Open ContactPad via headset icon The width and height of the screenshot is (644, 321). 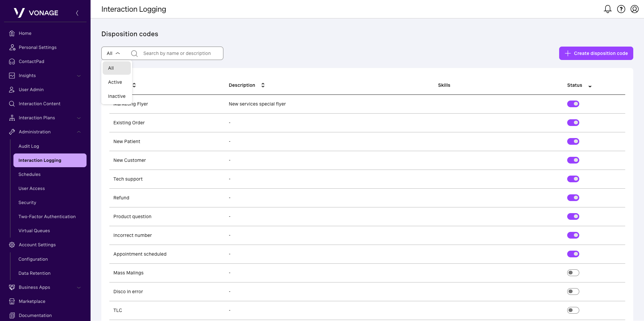tap(12, 61)
